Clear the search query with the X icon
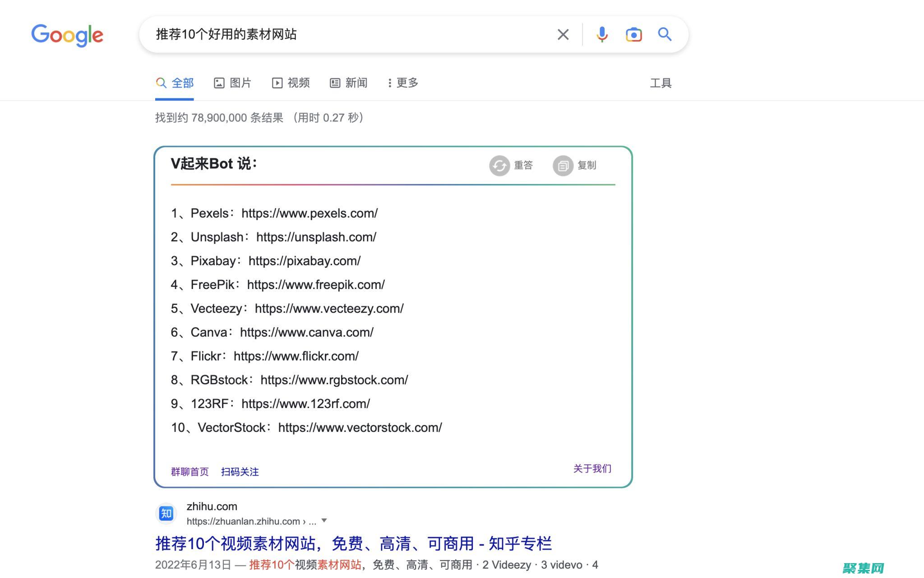The height and width of the screenshot is (578, 924). point(563,34)
